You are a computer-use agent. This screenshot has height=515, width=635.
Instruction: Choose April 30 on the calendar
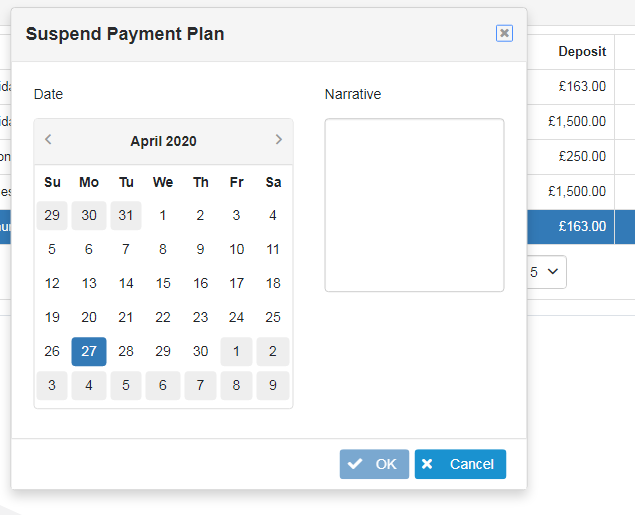pos(200,352)
